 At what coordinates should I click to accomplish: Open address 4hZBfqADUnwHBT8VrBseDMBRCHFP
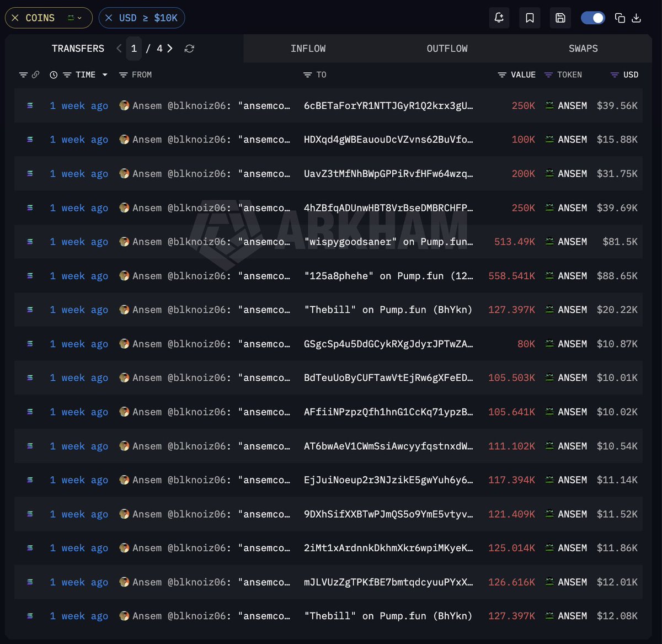(388, 207)
